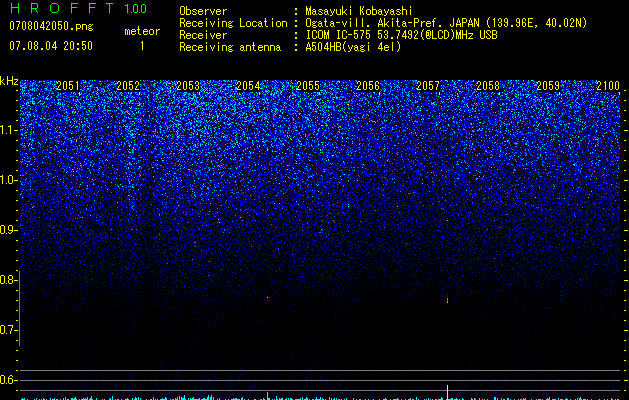Click the HROFFT program title text
Image resolution: width=629 pixels, height=400 pixels.
tap(62, 8)
